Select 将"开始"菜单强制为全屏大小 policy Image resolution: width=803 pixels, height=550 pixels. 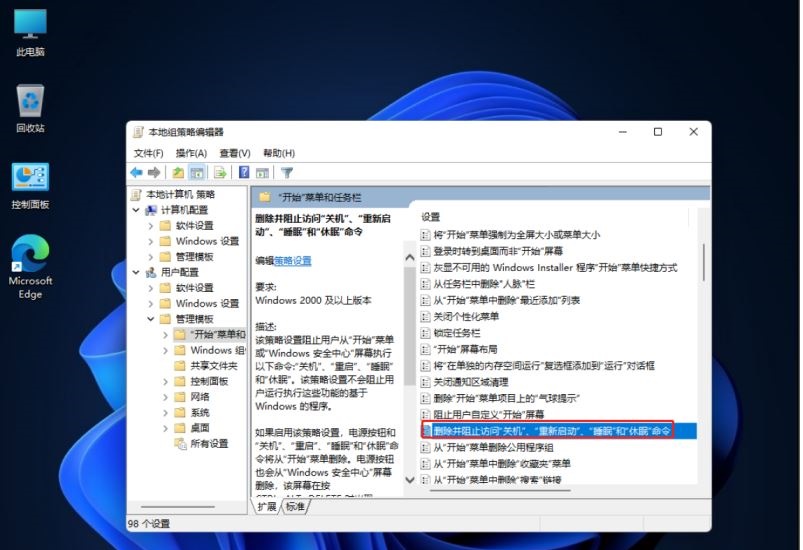coord(517,235)
